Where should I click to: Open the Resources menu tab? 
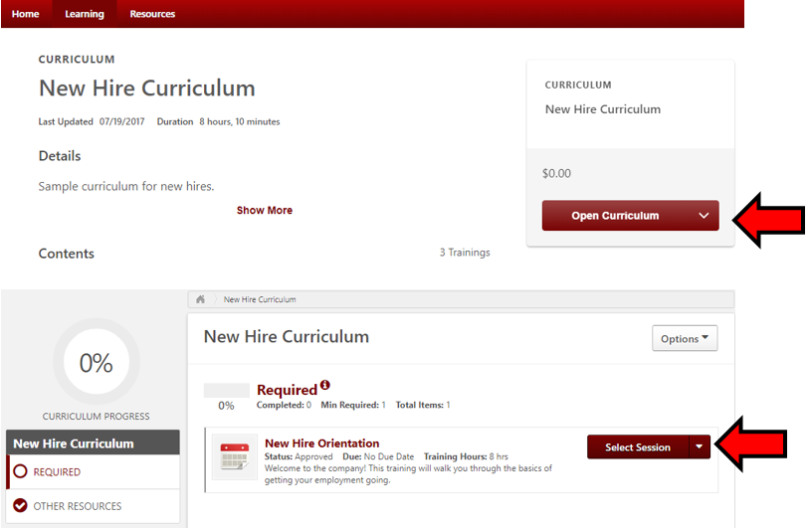coord(152,14)
